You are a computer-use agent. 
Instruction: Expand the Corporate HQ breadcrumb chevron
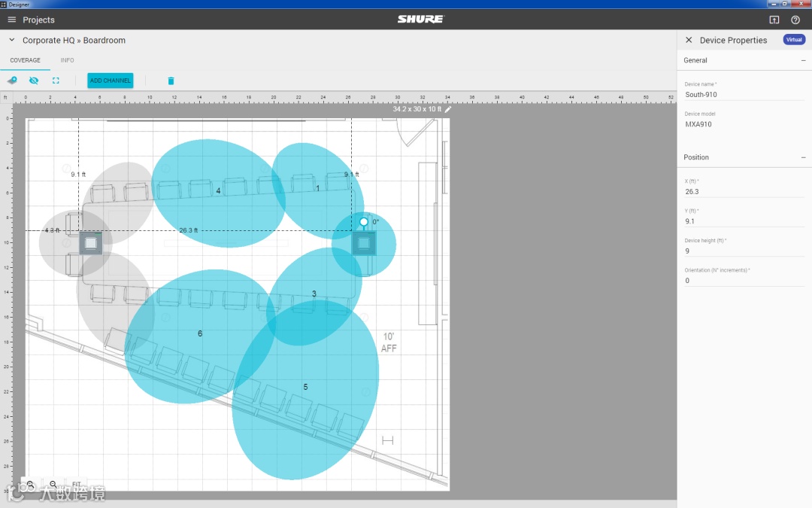12,40
